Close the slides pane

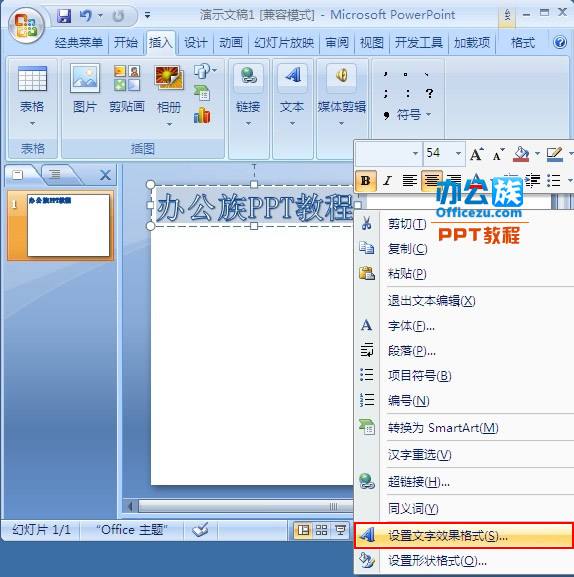106,175
